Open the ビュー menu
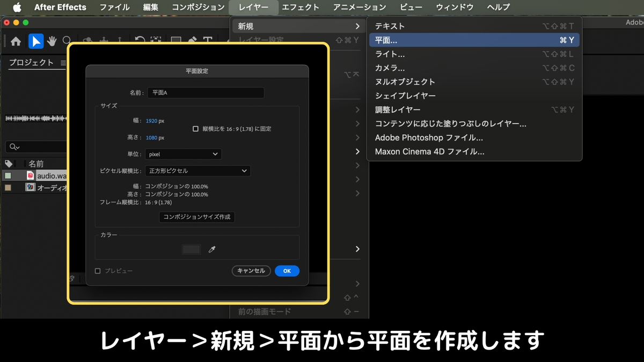Viewport: 644px width, 362px height. [411, 7]
